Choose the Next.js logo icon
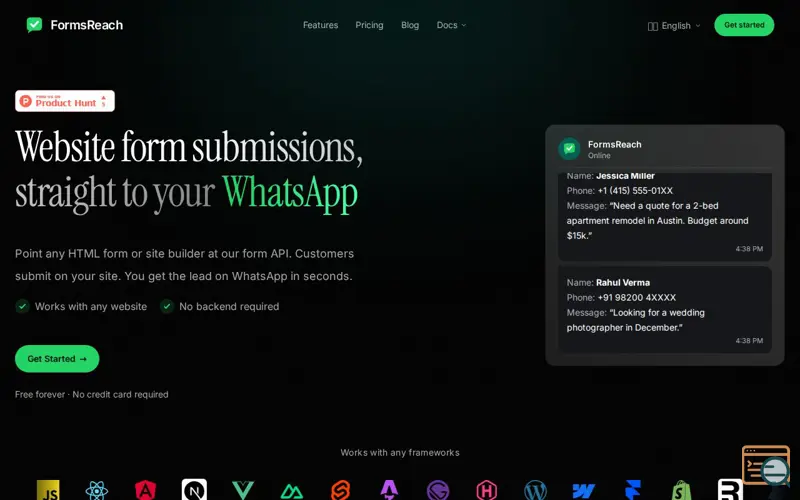800x500 pixels. [194, 489]
